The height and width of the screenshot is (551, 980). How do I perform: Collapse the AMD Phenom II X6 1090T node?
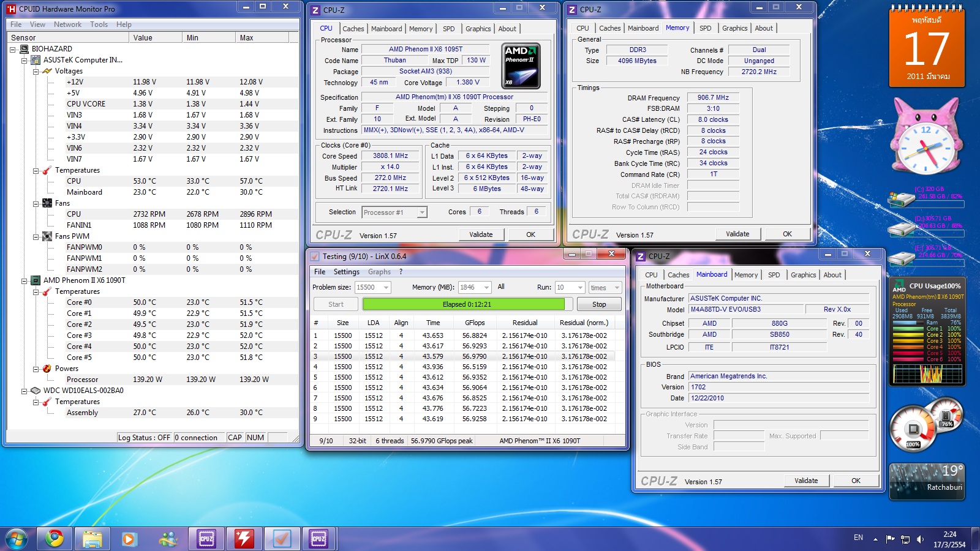click(24, 281)
